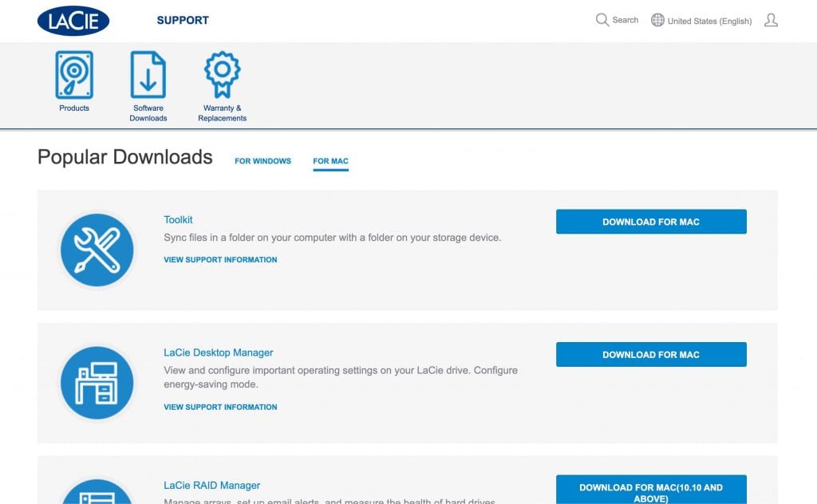Screen dimensions: 817x504
Task: Open the LaCie RAID Manager title link
Action: [212, 485]
